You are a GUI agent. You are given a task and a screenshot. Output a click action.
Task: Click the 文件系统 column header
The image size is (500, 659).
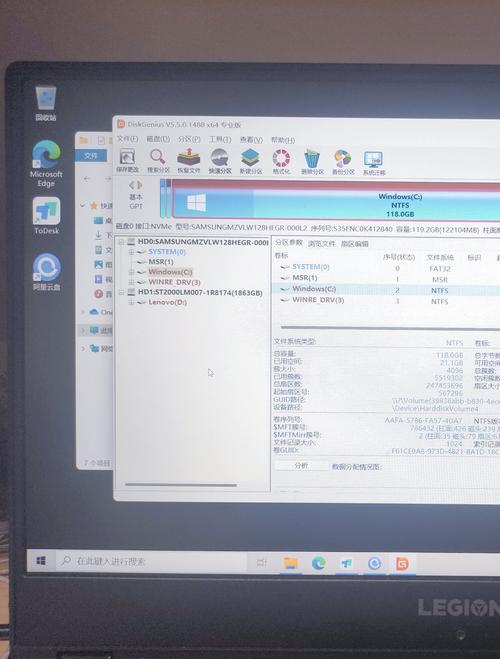[440, 257]
